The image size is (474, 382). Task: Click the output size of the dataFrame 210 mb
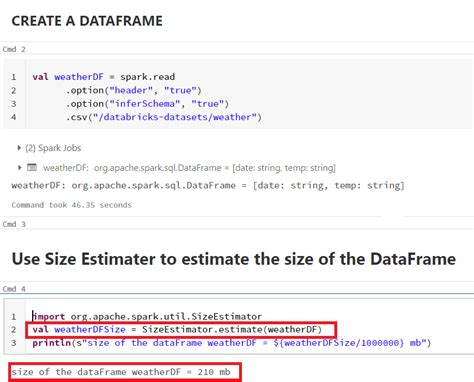(121, 372)
